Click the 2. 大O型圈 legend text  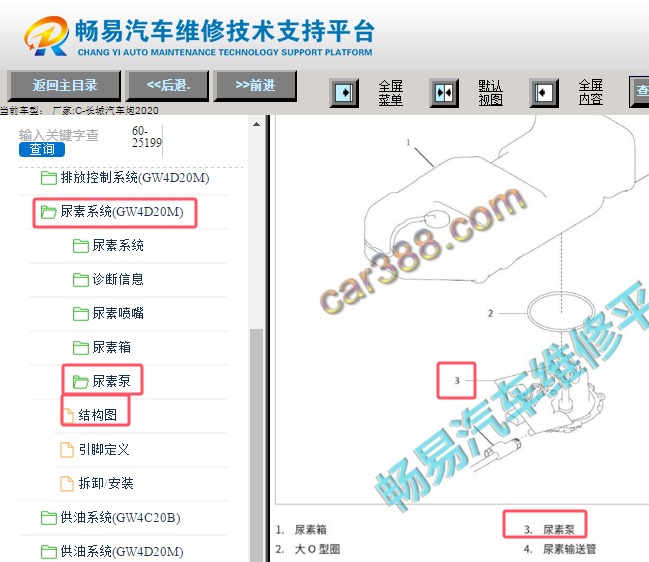coord(308,550)
